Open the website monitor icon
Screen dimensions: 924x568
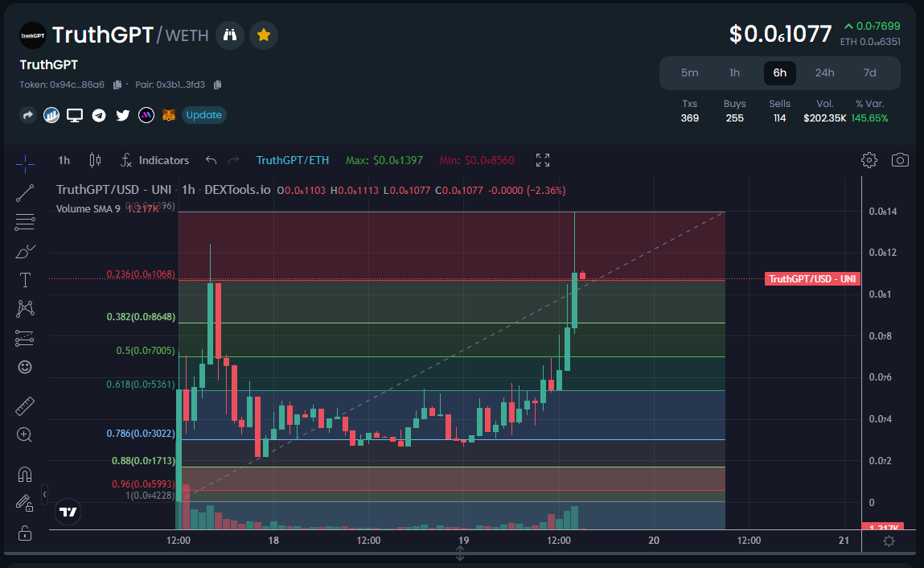click(x=75, y=115)
